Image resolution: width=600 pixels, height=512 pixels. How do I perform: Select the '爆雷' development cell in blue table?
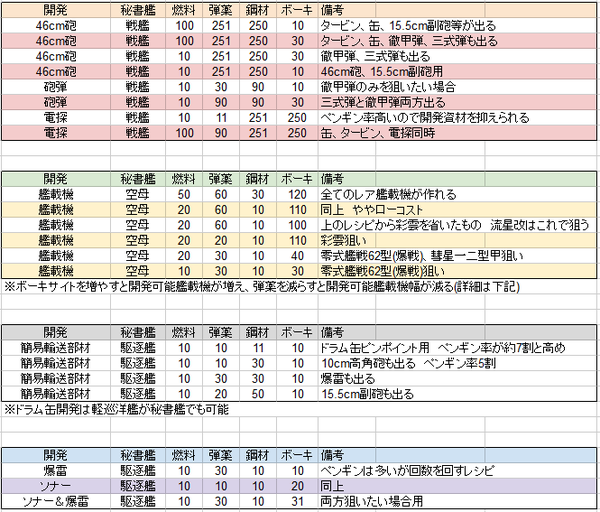[x=56, y=471]
